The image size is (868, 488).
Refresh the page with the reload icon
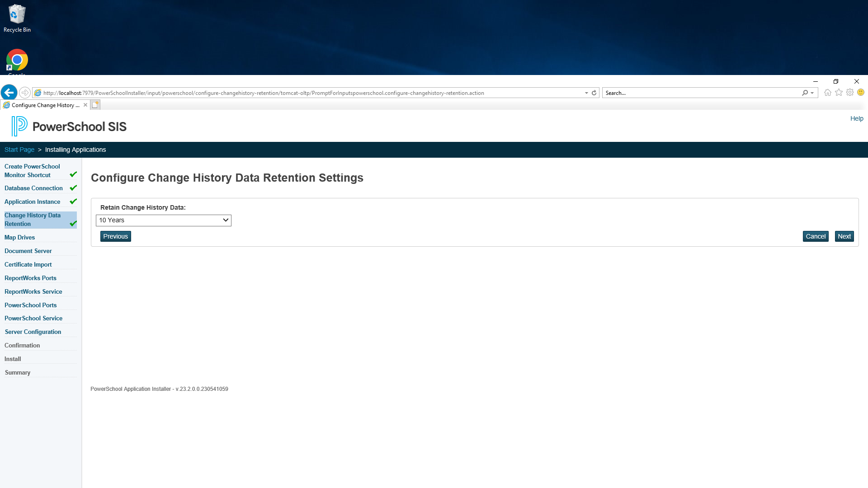[594, 93]
